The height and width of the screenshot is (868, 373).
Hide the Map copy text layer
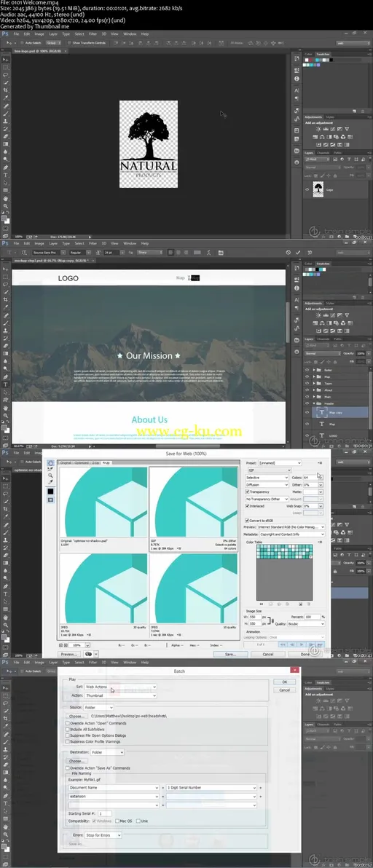[307, 412]
